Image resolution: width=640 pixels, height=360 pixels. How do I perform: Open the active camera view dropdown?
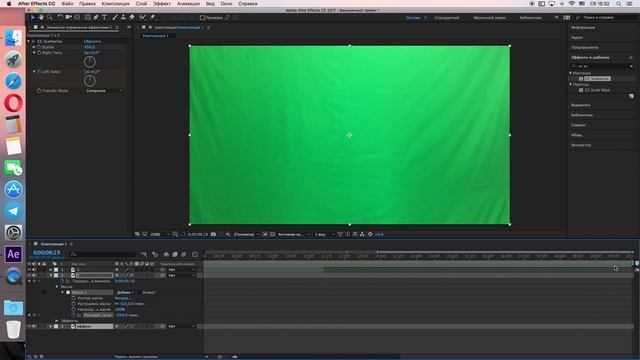point(294,234)
